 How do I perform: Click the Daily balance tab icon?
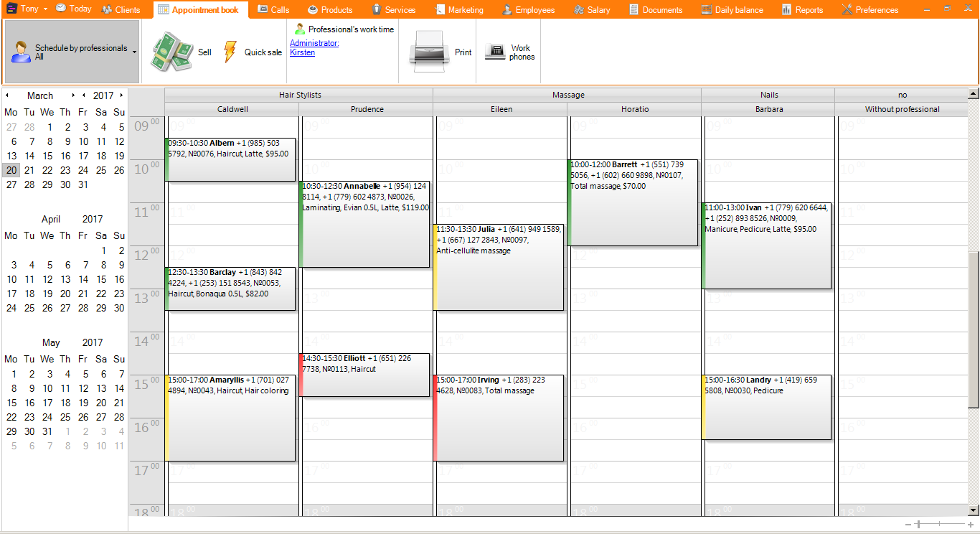tap(707, 9)
